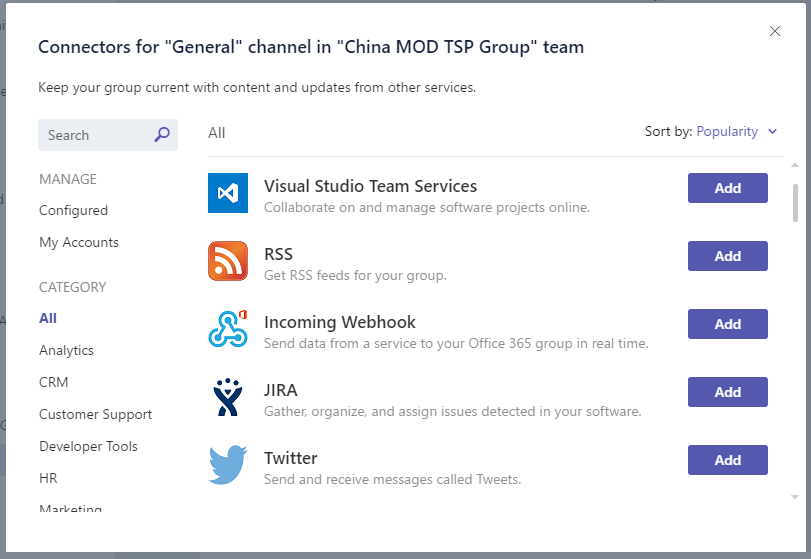
Task: Choose the CRM category
Action: click(x=54, y=383)
